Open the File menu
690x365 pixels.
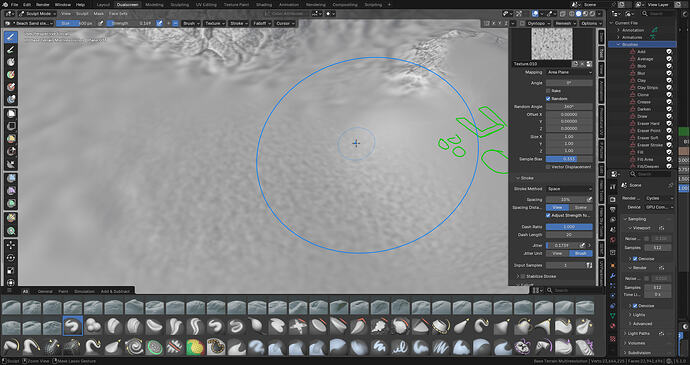click(15, 5)
